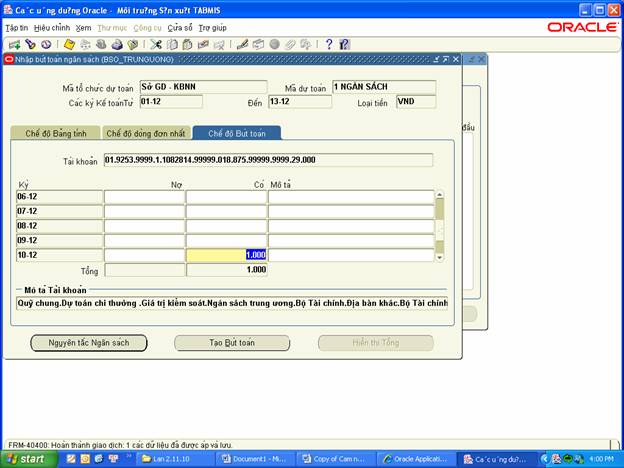Click the taskbar clock showing 4:00 PM
624x468 pixels.
(x=601, y=459)
